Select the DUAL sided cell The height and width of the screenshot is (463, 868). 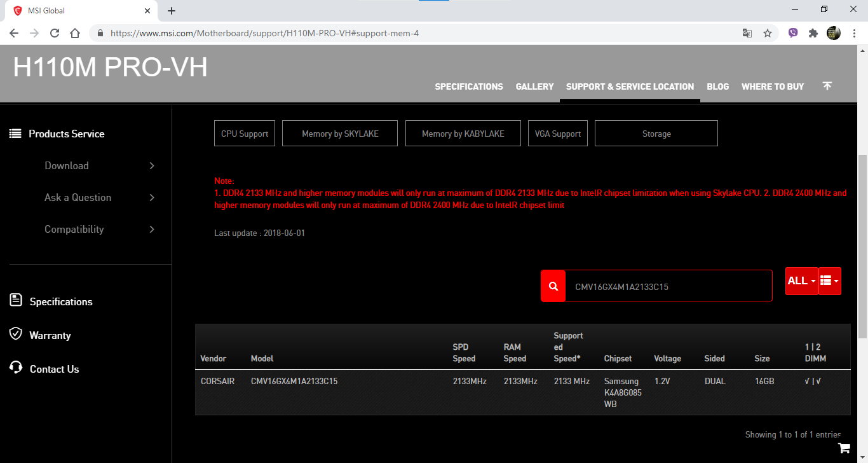coord(715,382)
